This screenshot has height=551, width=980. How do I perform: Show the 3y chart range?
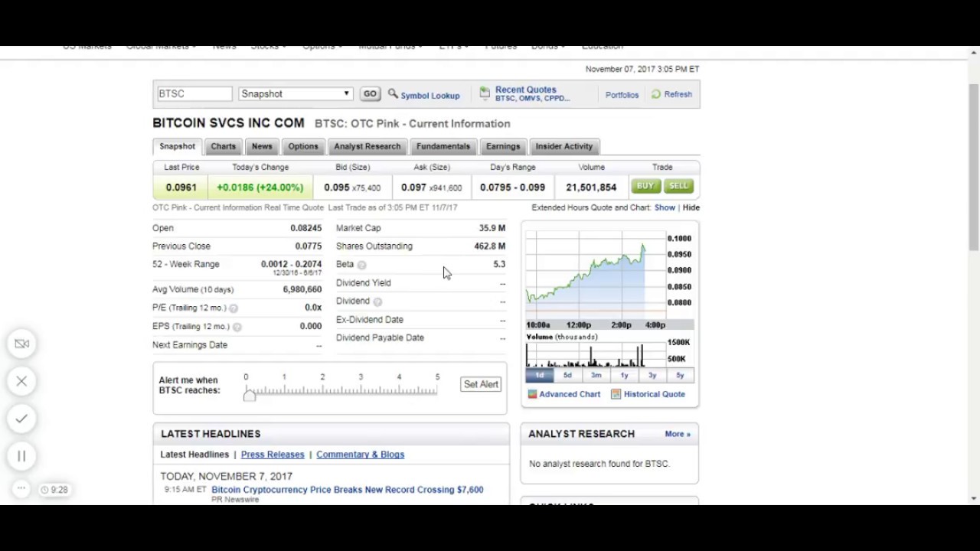click(652, 375)
